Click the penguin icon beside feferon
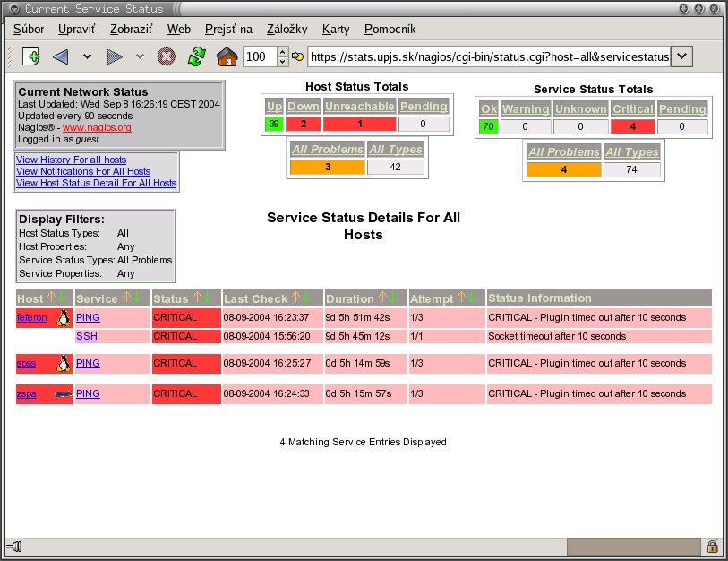The height and width of the screenshot is (561, 728). tap(64, 317)
